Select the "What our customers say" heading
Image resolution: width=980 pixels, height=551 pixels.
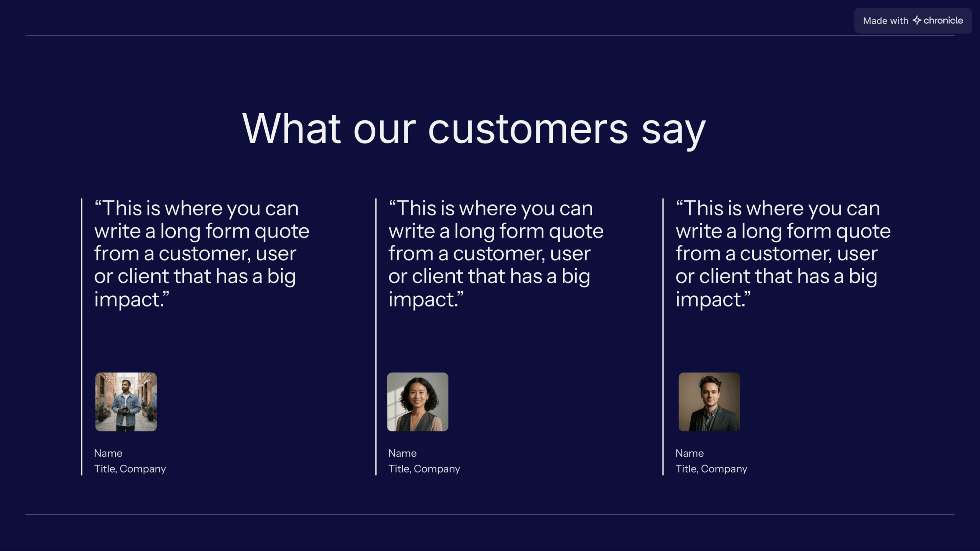[474, 129]
